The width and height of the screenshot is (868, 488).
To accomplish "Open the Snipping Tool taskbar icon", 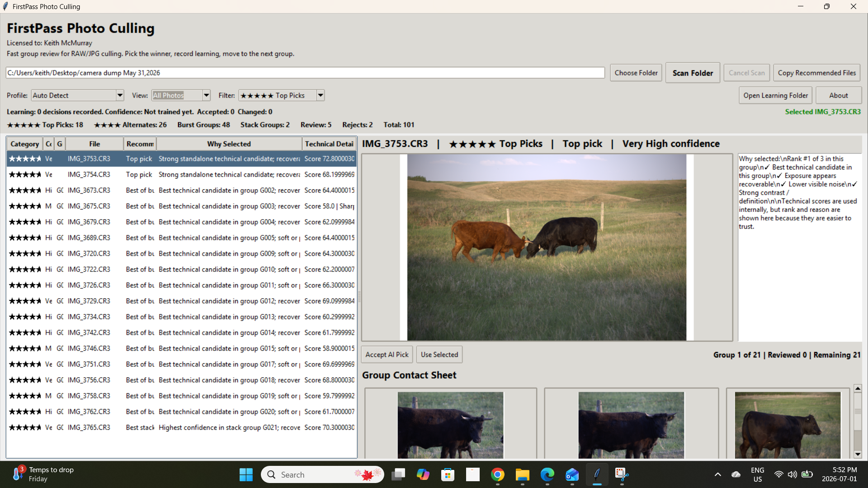I will (622, 474).
